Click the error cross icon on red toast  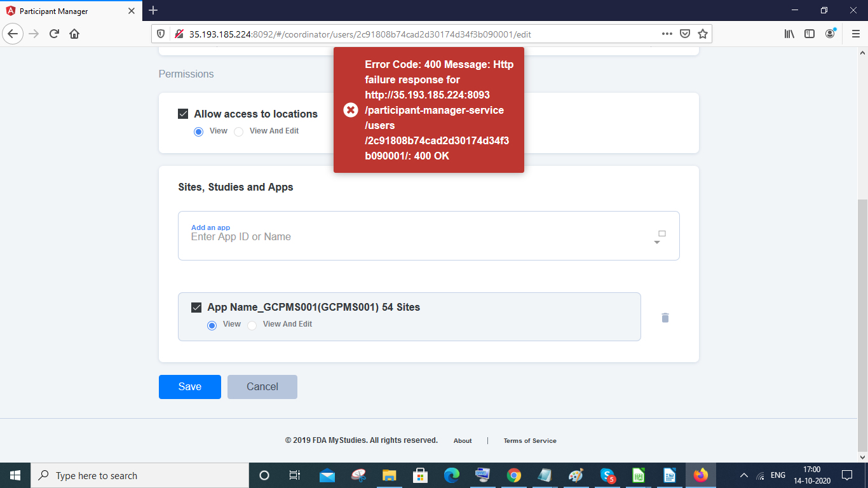click(350, 110)
